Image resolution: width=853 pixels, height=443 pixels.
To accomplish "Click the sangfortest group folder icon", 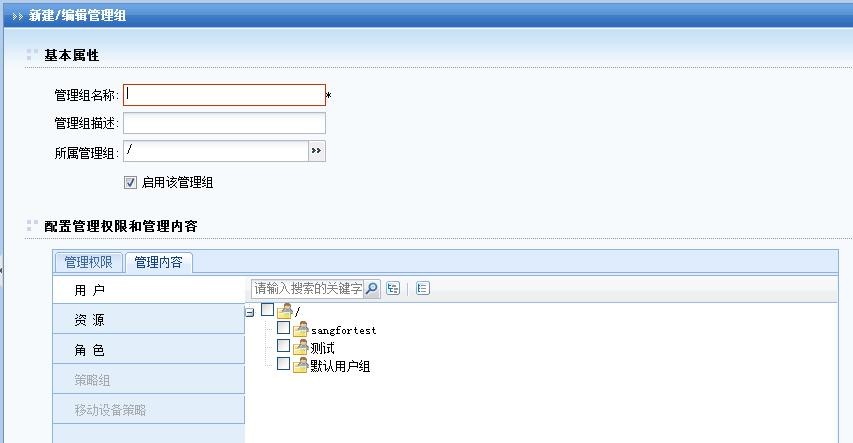I will (301, 329).
